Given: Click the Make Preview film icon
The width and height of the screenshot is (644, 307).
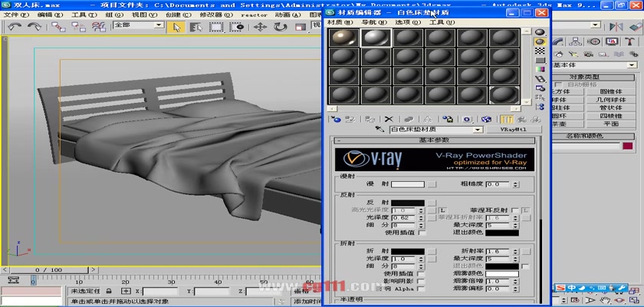Looking at the screenshot, I should pyautogui.click(x=540, y=79).
